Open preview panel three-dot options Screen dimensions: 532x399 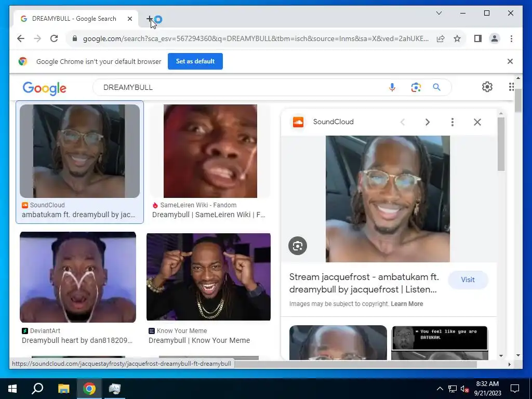click(453, 122)
